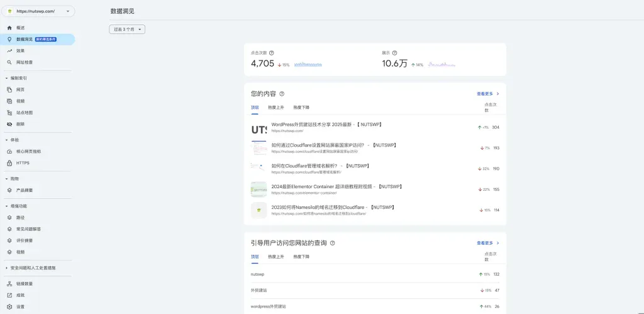Click the 4,705 clicks total
This screenshot has width=644, height=314.
[x=262, y=64]
